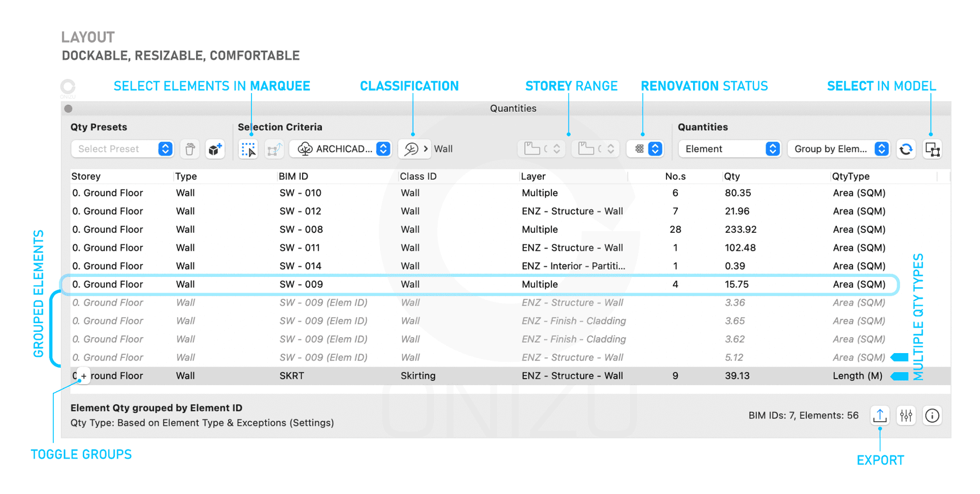
Task: Select the marquee selection tool
Action: (x=248, y=149)
